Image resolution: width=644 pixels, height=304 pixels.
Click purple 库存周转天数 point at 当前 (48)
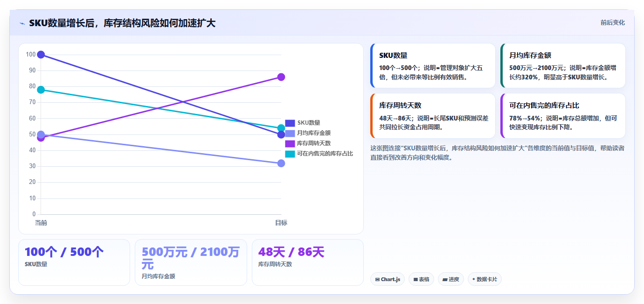click(x=41, y=138)
